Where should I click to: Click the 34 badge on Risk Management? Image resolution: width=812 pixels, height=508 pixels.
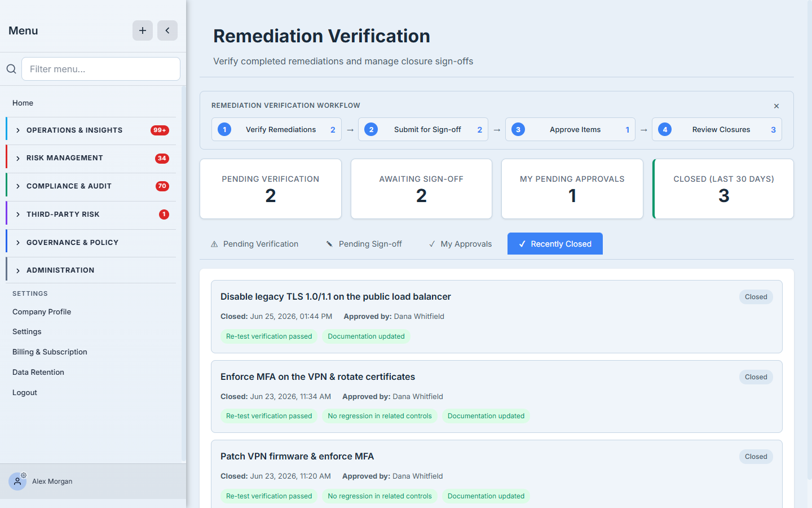point(162,158)
